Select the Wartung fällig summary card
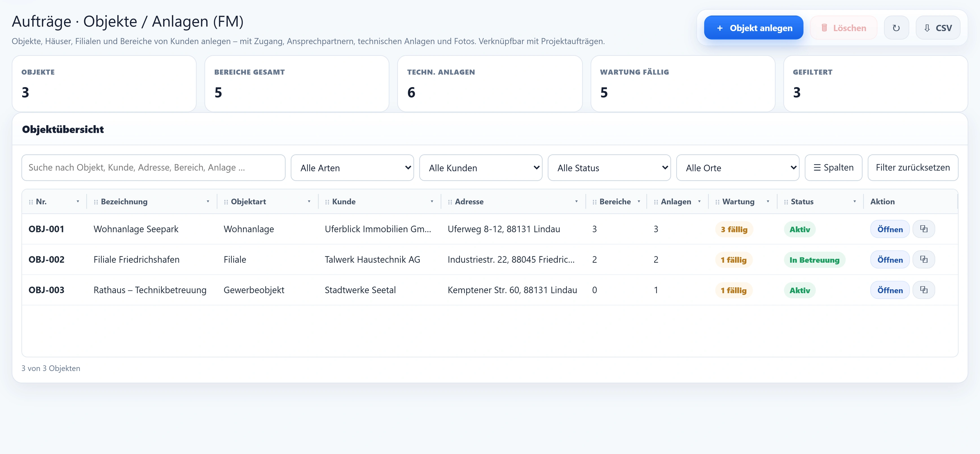This screenshot has width=980, height=454. tap(683, 84)
